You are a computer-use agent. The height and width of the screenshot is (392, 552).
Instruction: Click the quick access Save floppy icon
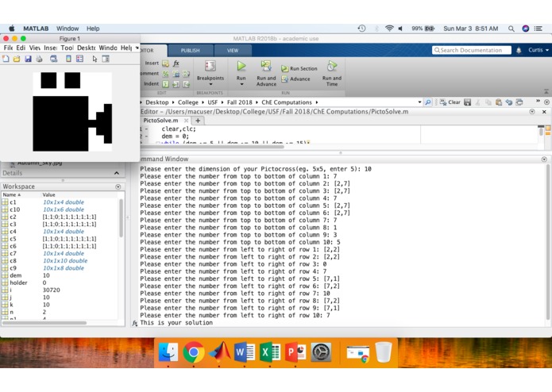click(468, 102)
